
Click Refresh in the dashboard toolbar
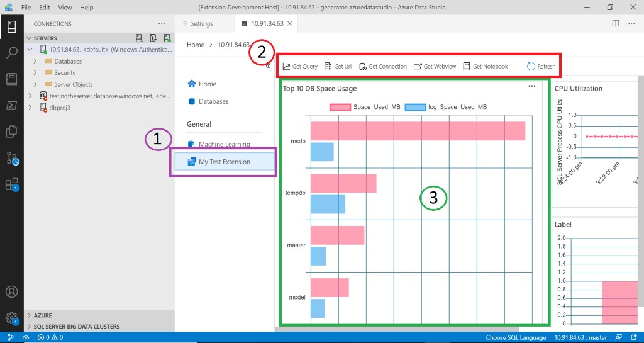[x=541, y=67]
